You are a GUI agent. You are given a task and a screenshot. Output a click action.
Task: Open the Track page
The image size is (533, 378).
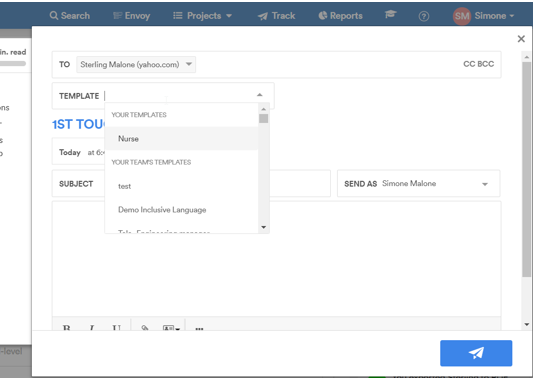coord(276,16)
